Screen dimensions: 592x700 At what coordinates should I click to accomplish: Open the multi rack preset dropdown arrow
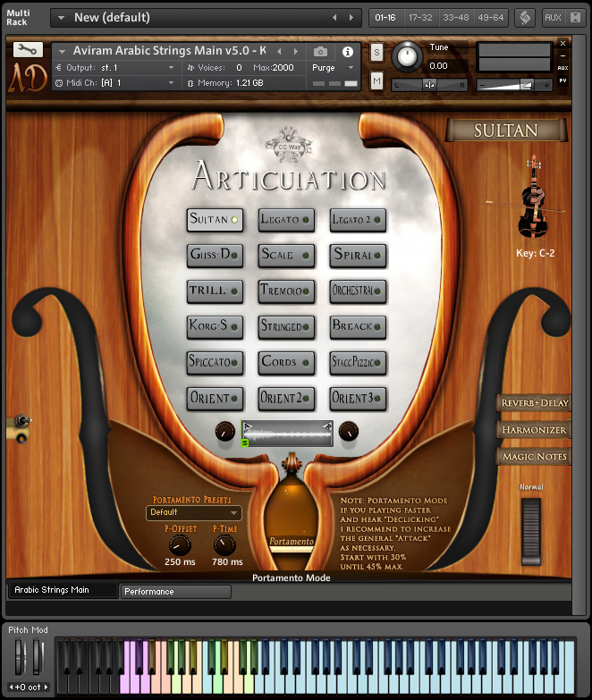pyautogui.click(x=61, y=18)
